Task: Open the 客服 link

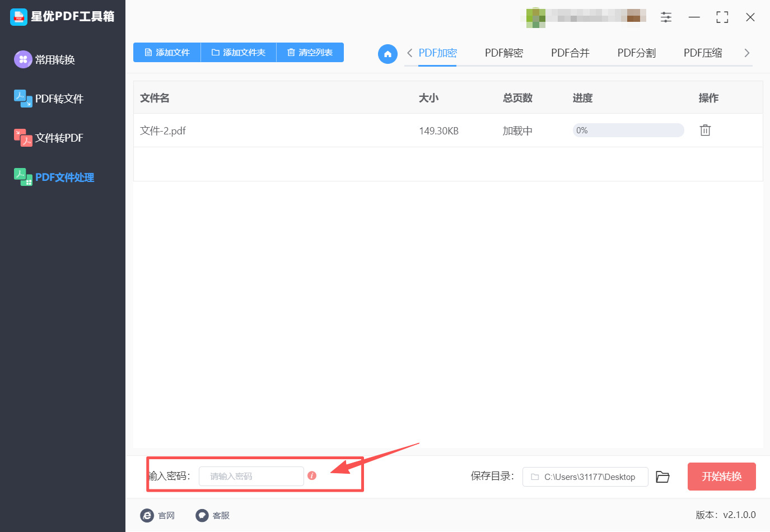Action: tap(221, 516)
